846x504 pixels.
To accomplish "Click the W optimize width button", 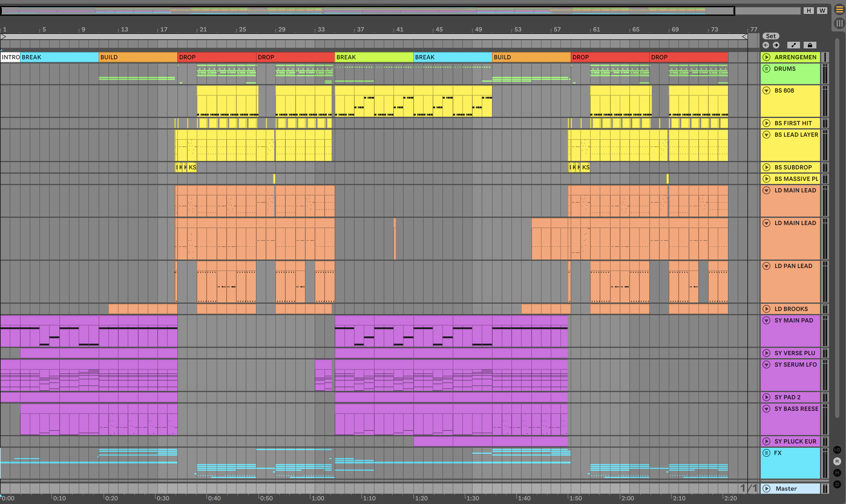I will tap(822, 11).
